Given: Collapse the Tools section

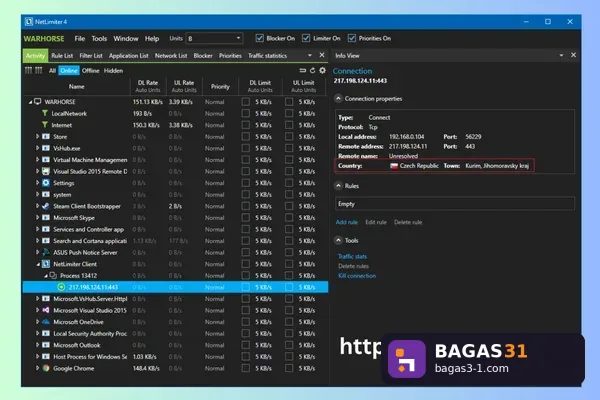Looking at the screenshot, I should pyautogui.click(x=338, y=240).
